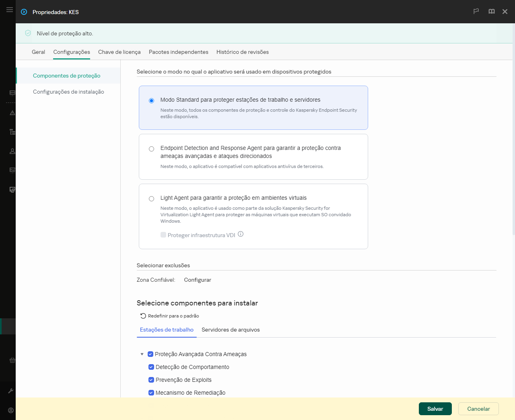Image resolution: width=515 pixels, height=420 pixels.
Task: Collapse Proteção Avançada Contra Ameaças group
Action: pyautogui.click(x=142, y=354)
